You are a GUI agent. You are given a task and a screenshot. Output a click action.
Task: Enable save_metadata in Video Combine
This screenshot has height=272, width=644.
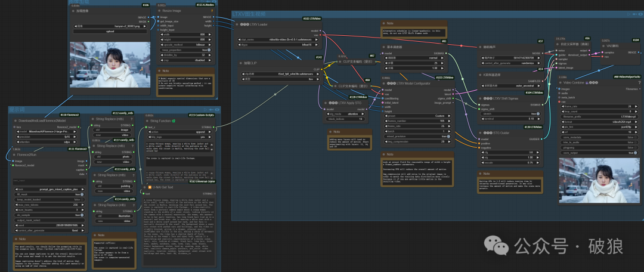click(x=600, y=137)
